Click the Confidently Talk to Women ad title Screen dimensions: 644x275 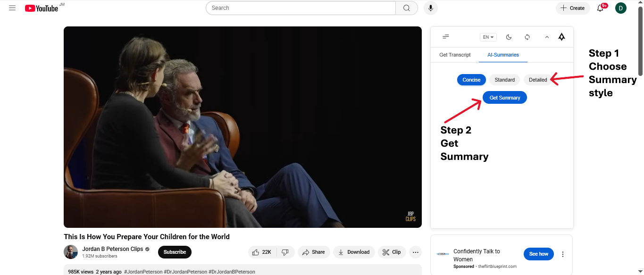[x=477, y=255]
